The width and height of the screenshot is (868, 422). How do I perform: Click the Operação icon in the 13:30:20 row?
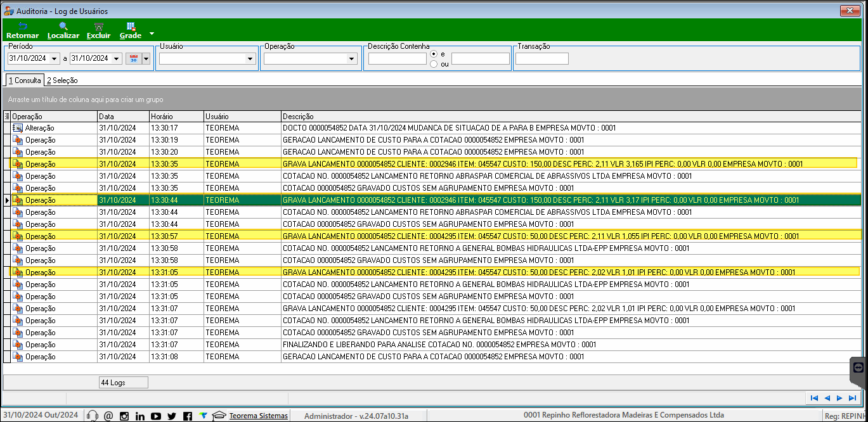tap(18, 152)
